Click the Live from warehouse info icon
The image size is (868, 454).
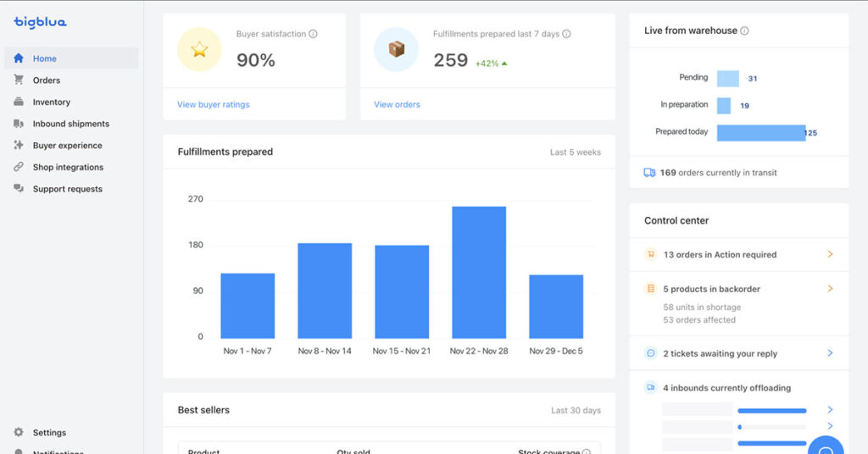[x=744, y=31]
